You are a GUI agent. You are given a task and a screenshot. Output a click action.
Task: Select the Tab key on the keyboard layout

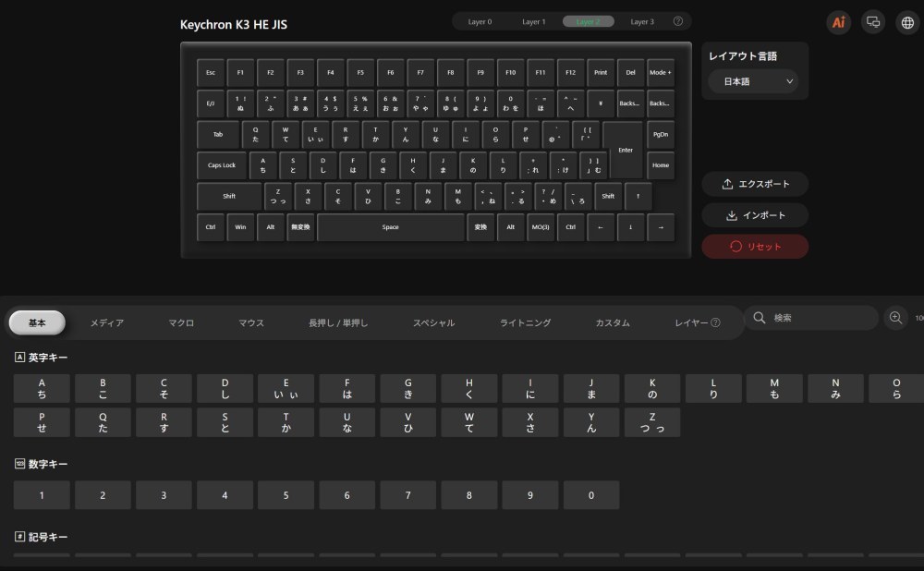pyautogui.click(x=218, y=134)
